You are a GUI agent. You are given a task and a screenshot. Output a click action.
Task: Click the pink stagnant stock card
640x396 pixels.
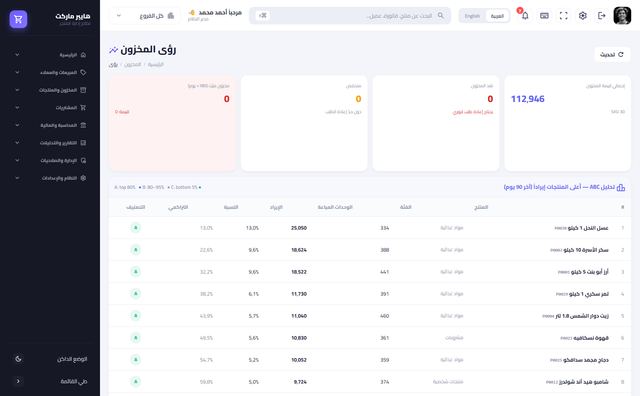(x=172, y=123)
